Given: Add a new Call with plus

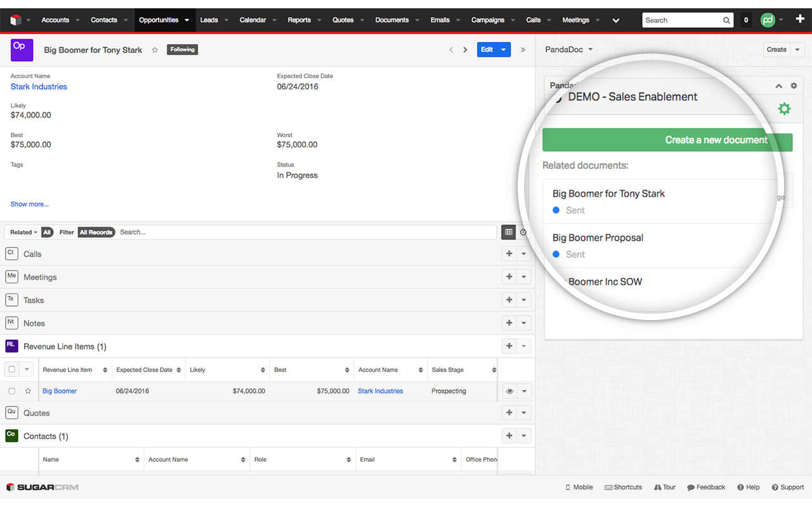Looking at the screenshot, I should (x=509, y=254).
